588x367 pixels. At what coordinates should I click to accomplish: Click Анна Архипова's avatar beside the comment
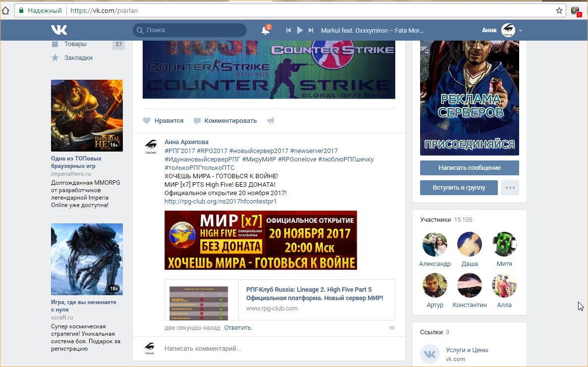pyautogui.click(x=151, y=147)
